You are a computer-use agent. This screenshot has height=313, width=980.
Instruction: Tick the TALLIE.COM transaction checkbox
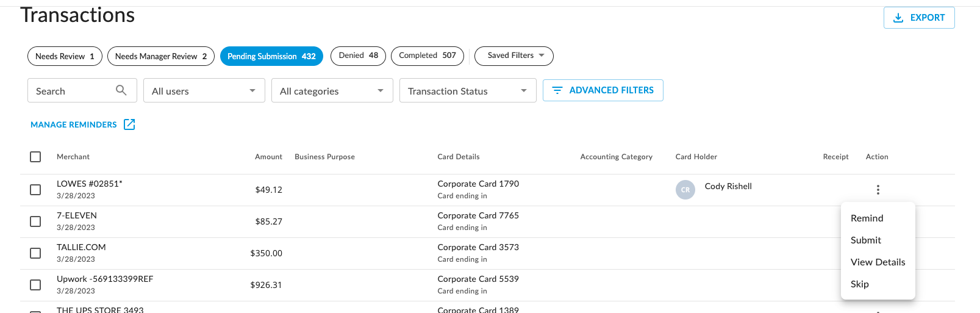point(35,253)
